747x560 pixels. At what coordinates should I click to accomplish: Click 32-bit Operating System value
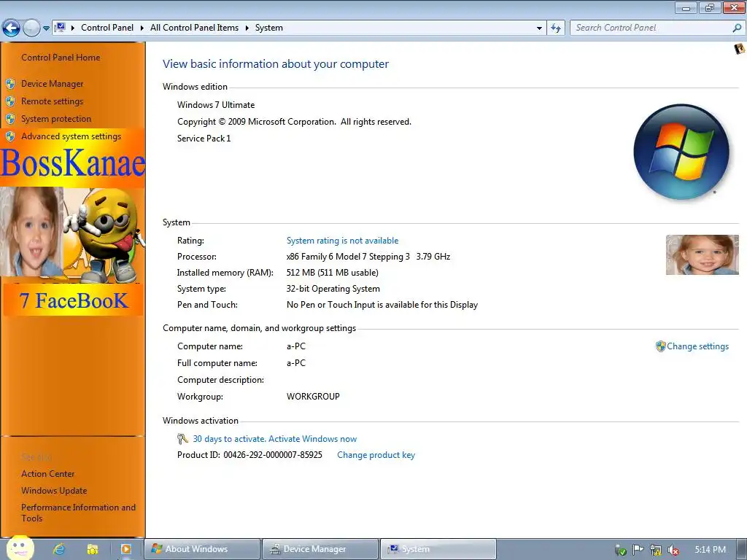(x=333, y=289)
